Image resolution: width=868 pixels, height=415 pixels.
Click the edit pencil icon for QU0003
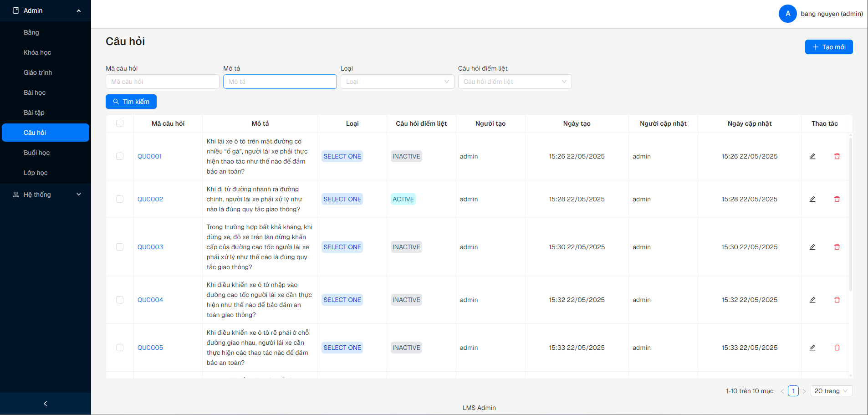point(812,247)
